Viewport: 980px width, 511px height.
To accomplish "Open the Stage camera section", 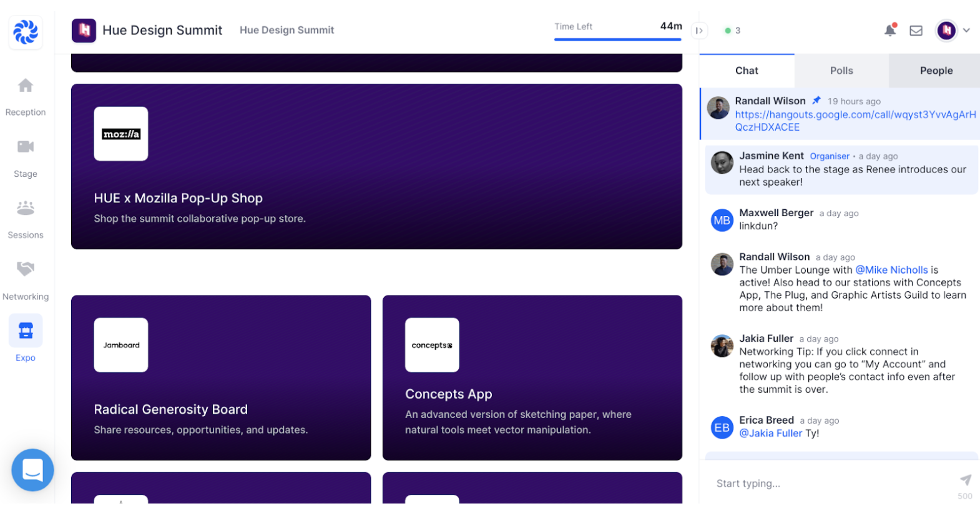I will pos(26,159).
